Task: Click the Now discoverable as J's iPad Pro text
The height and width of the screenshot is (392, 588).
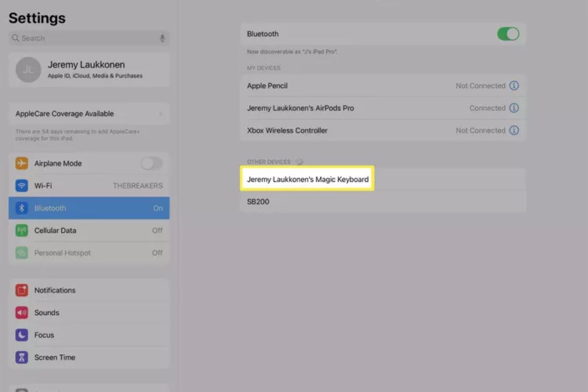Action: click(x=293, y=51)
